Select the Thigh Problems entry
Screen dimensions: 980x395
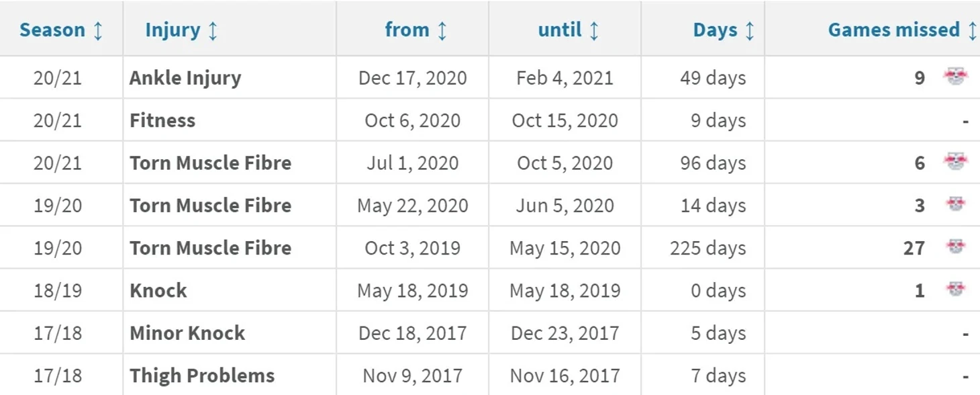[202, 376]
